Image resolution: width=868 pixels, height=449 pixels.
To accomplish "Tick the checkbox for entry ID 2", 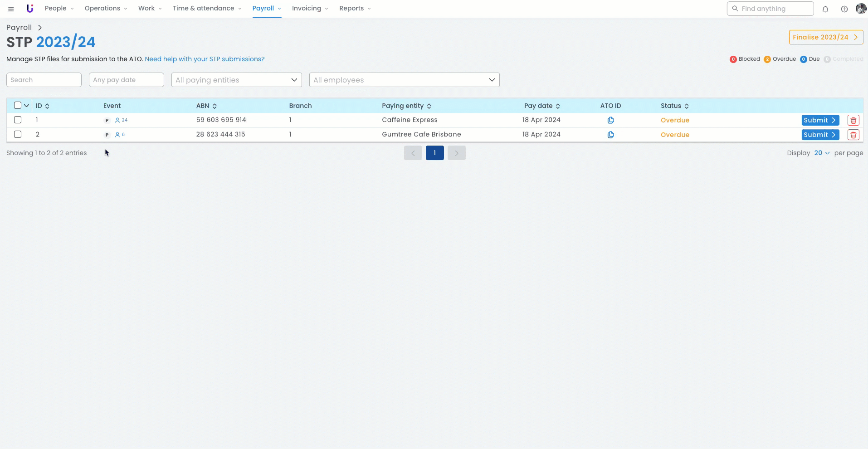I will coord(18,134).
